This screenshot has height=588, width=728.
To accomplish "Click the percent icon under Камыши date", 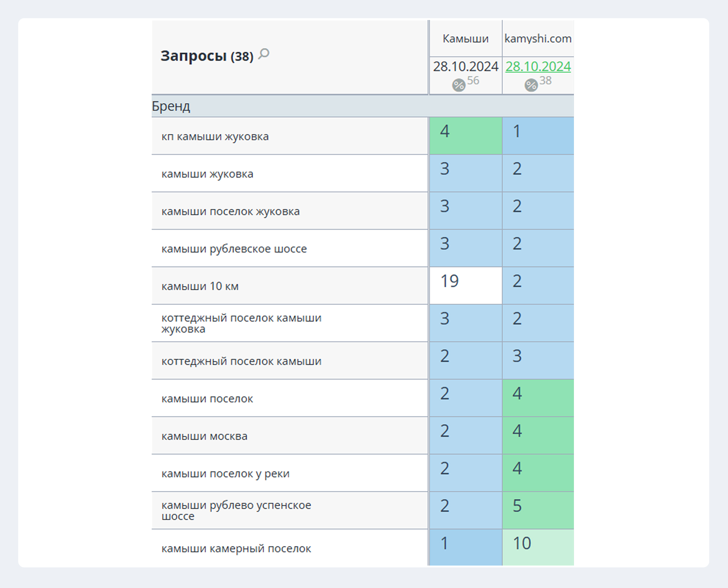I will tap(459, 85).
